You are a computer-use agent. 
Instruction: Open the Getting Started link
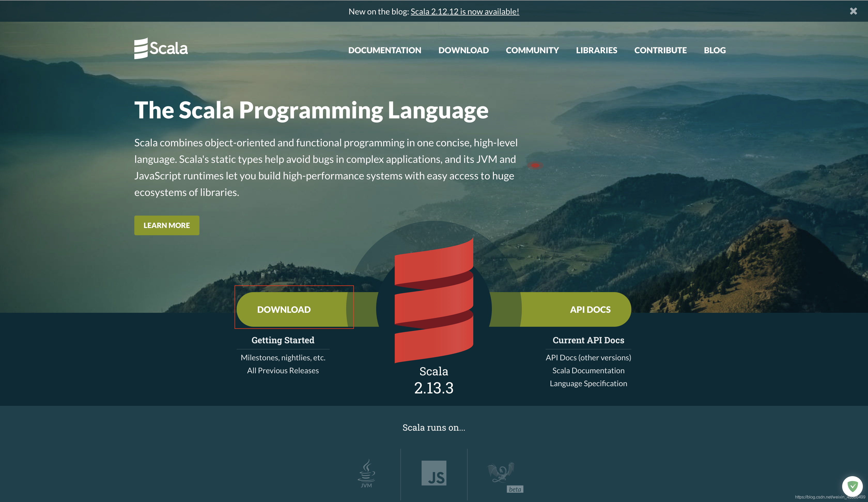(283, 340)
